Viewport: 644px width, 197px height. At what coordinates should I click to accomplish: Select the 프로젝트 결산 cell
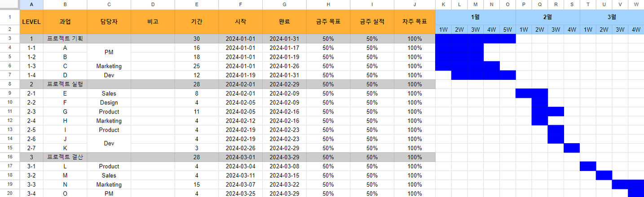point(65,157)
